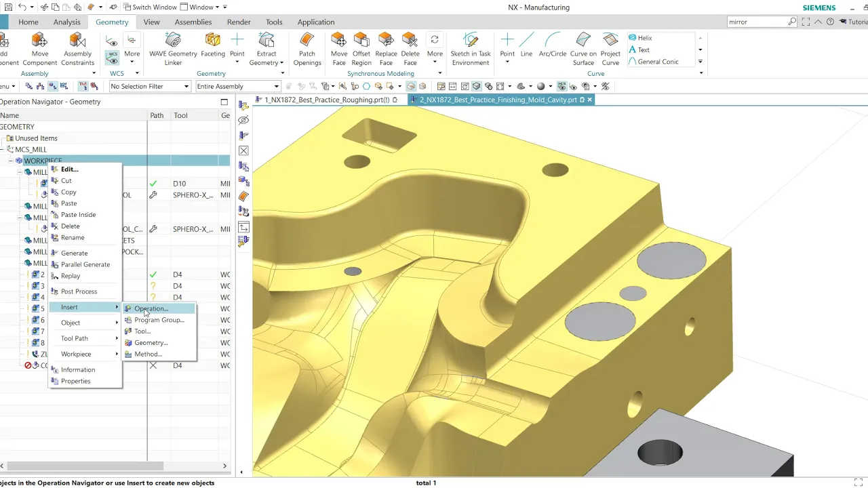Collapse the MCS_MILL tree node
This screenshot has width=868, height=488.
click(3, 149)
